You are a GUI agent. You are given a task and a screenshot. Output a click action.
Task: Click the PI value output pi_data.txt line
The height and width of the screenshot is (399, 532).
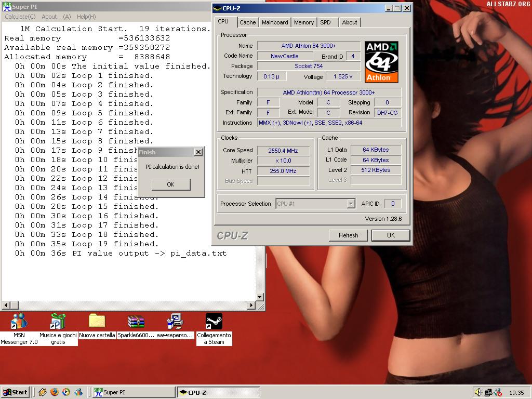point(121,253)
